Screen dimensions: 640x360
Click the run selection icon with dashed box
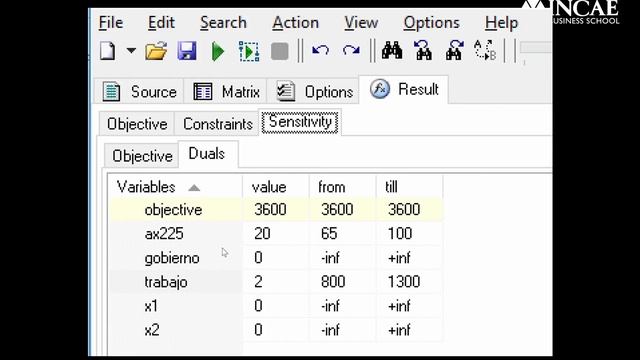click(249, 52)
